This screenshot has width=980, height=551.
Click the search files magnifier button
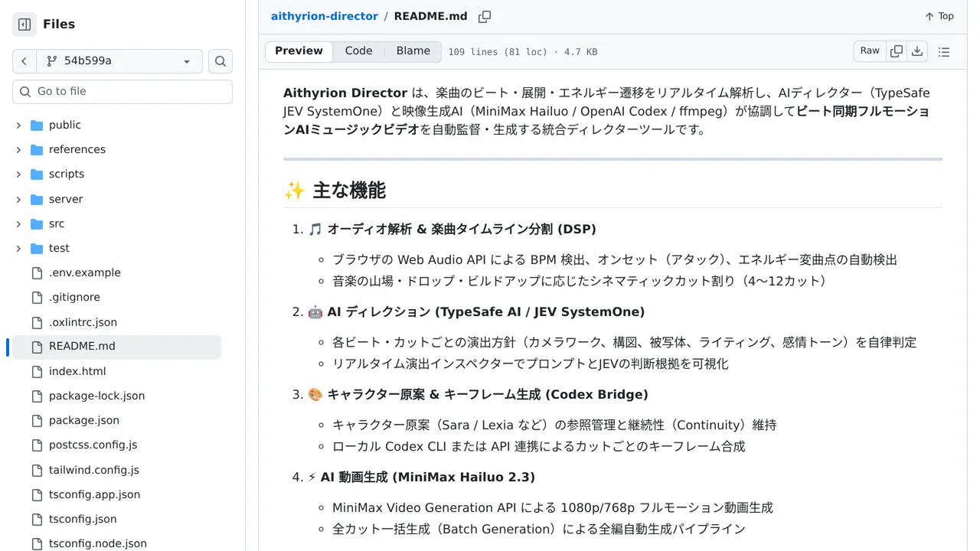220,61
